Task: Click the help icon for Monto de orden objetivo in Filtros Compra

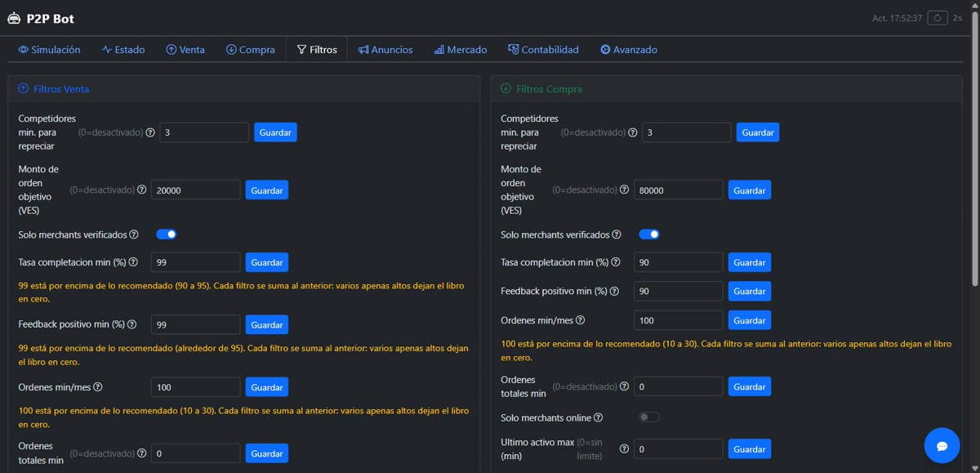Action: (x=624, y=190)
